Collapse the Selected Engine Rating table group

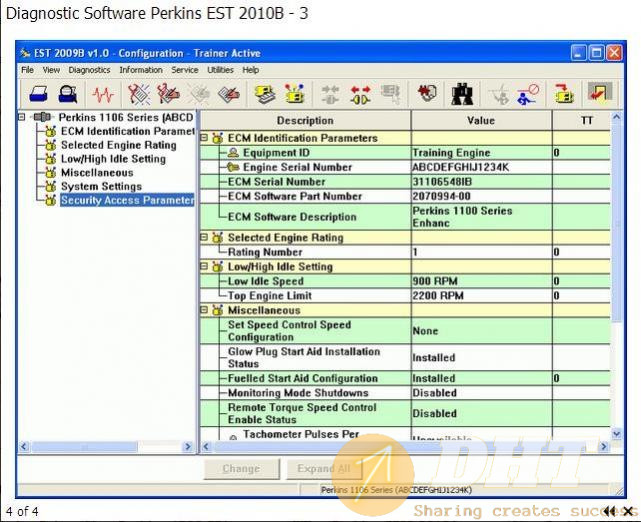pyautogui.click(x=204, y=237)
